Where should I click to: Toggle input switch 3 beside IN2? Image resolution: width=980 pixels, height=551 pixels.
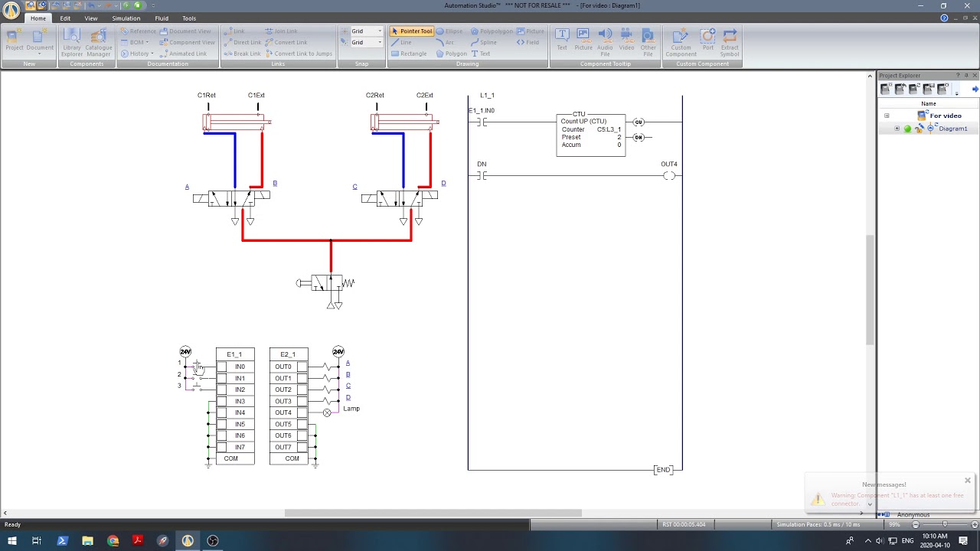tap(198, 389)
